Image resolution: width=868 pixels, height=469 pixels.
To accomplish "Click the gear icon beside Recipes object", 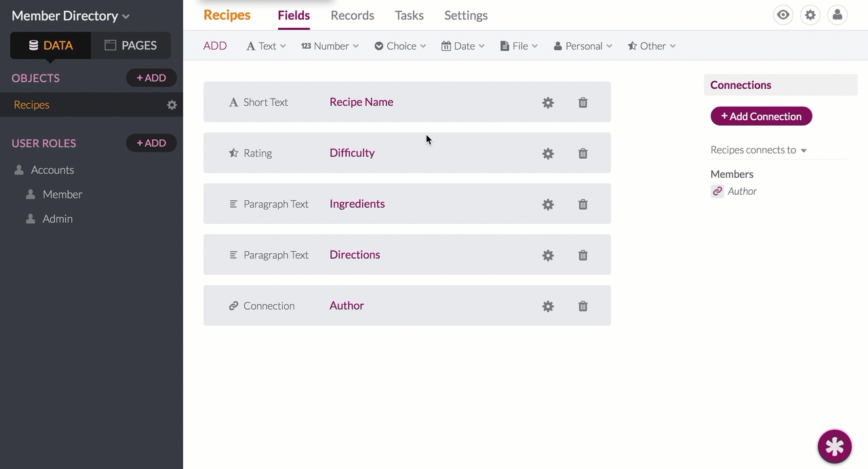I will pos(172,105).
